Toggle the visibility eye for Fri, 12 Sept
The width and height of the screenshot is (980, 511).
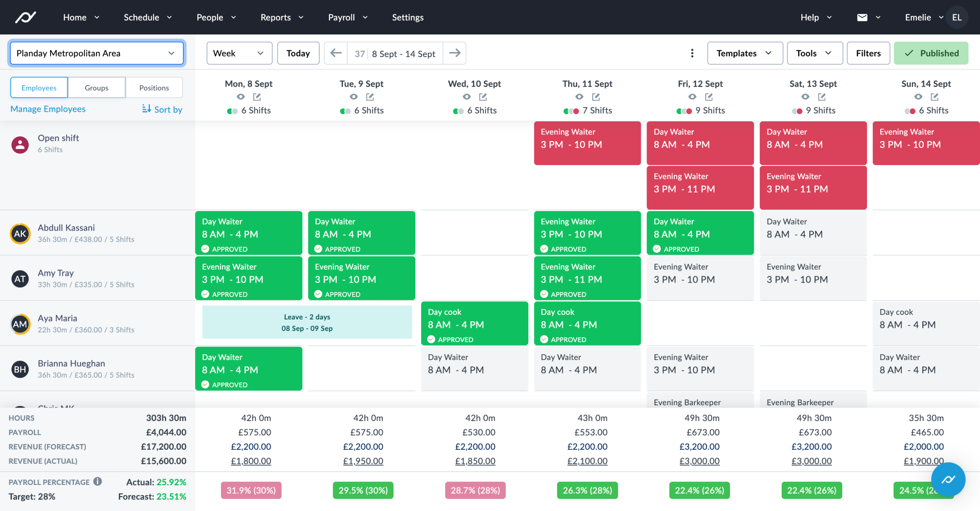coord(691,97)
